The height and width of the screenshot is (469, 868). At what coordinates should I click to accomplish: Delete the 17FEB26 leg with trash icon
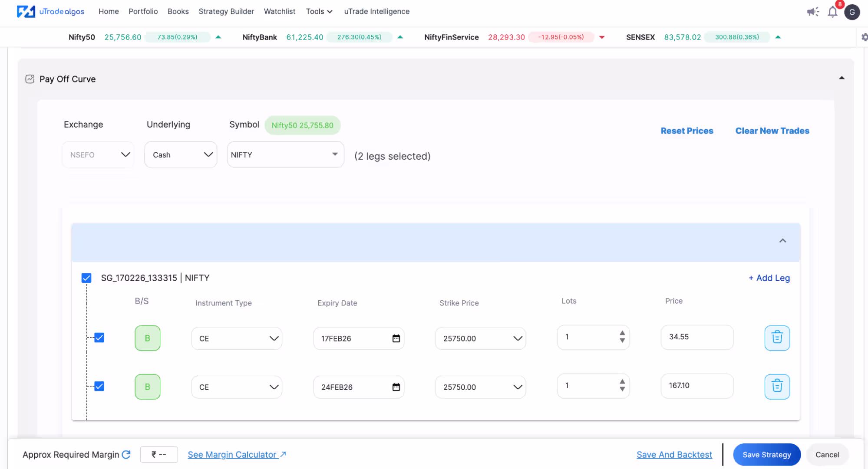click(x=777, y=338)
